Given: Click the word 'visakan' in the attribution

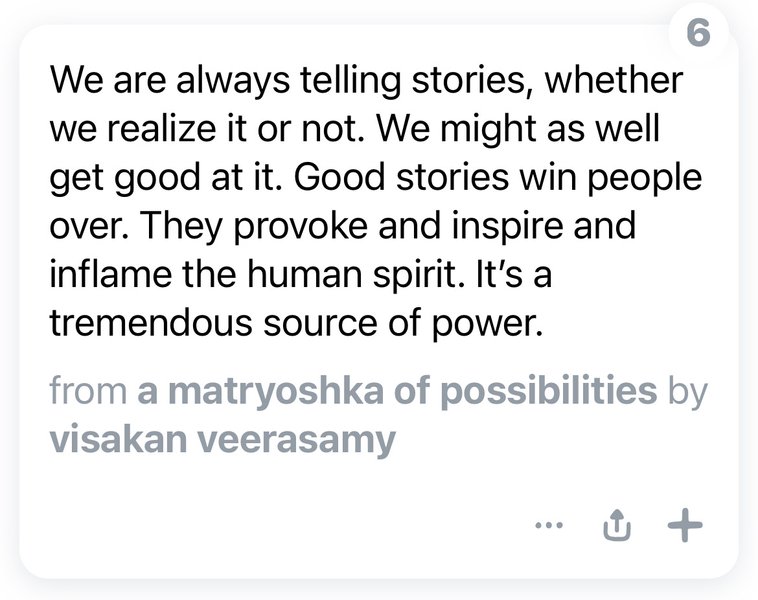Looking at the screenshot, I should coord(118,439).
